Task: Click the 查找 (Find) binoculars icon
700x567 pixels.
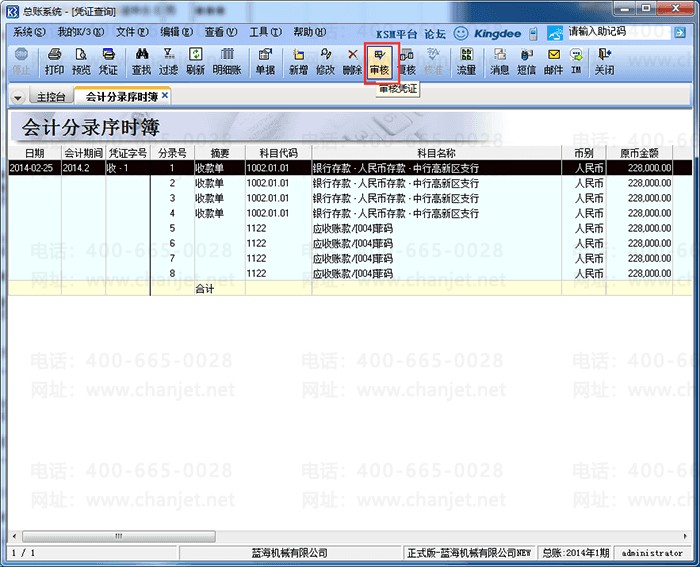Action: (141, 61)
